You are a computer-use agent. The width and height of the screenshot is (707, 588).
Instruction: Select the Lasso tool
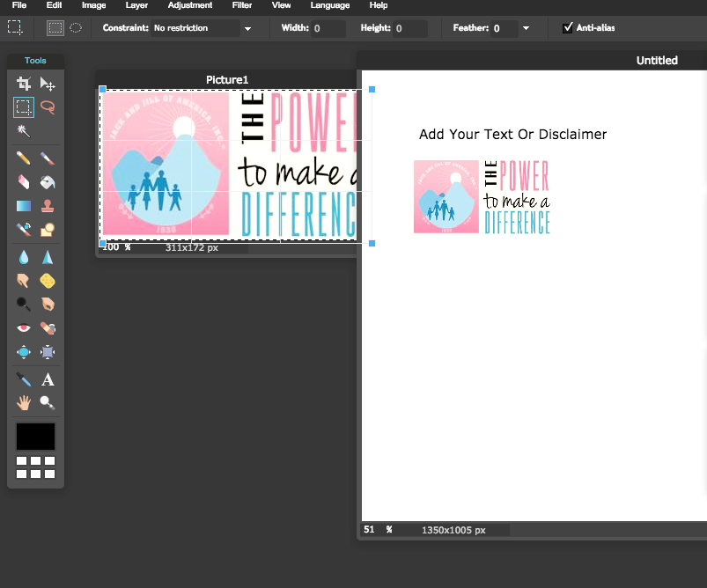pos(48,107)
